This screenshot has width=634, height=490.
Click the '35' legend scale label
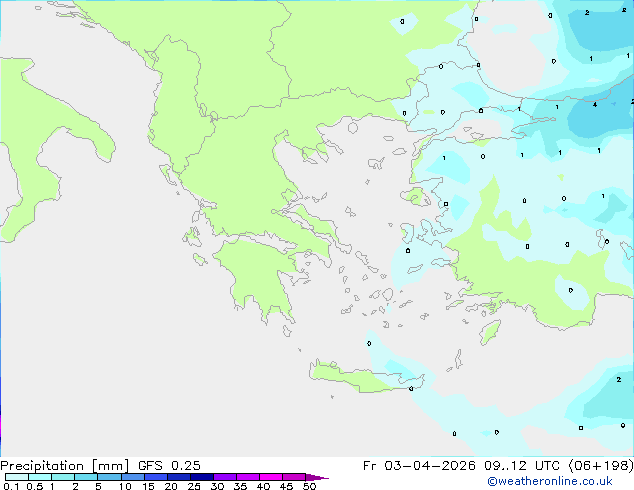tap(241, 486)
